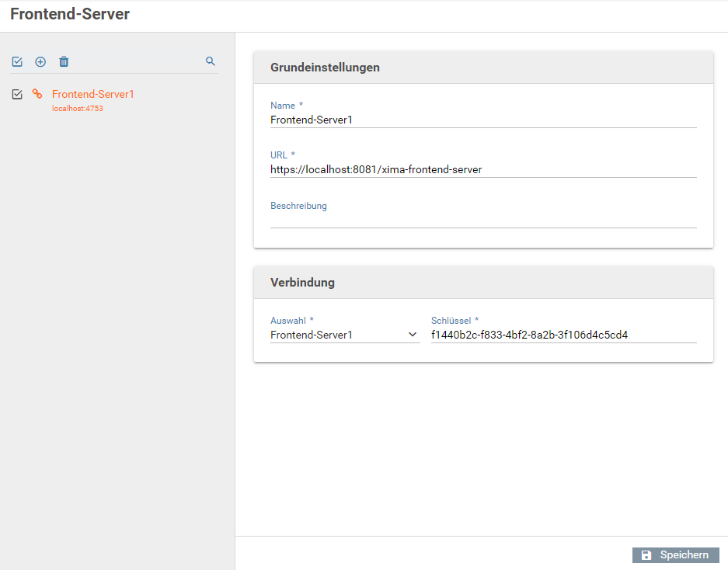Save settings with Speichern button

click(675, 555)
